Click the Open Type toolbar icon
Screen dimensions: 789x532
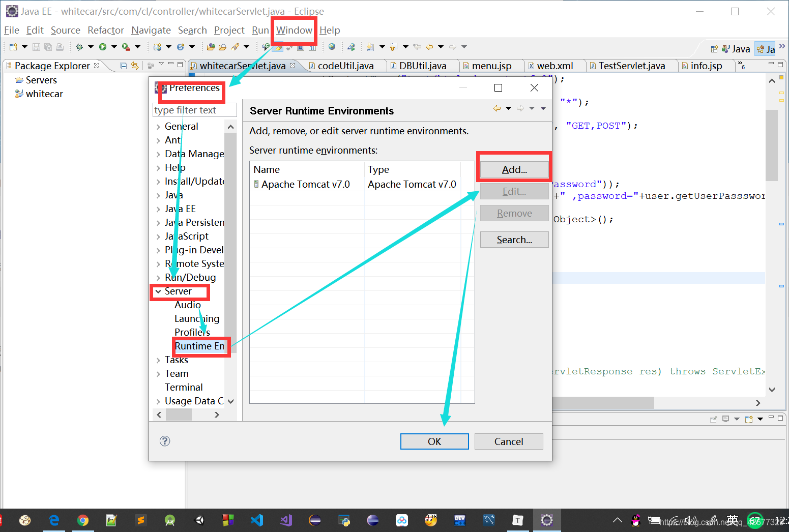tap(211, 47)
